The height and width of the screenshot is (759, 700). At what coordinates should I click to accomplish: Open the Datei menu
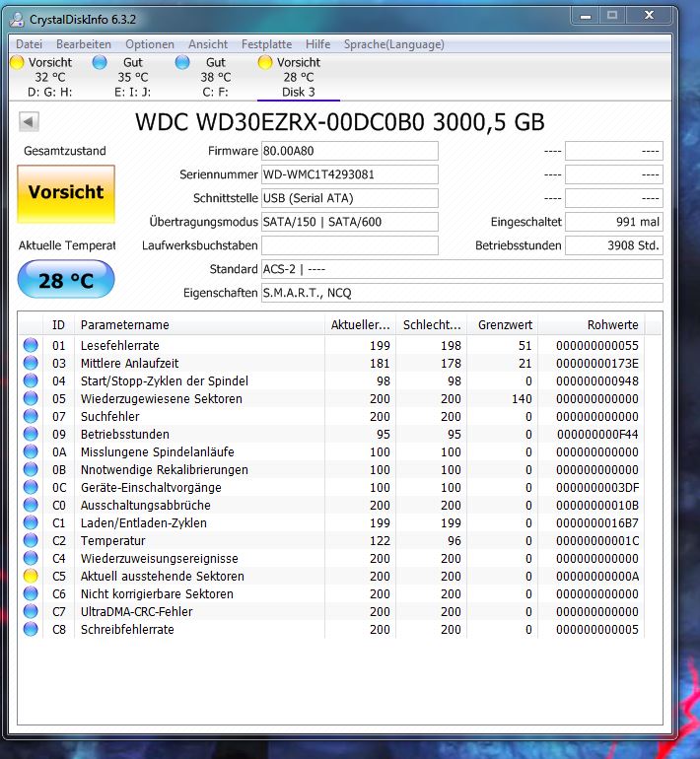(x=29, y=44)
